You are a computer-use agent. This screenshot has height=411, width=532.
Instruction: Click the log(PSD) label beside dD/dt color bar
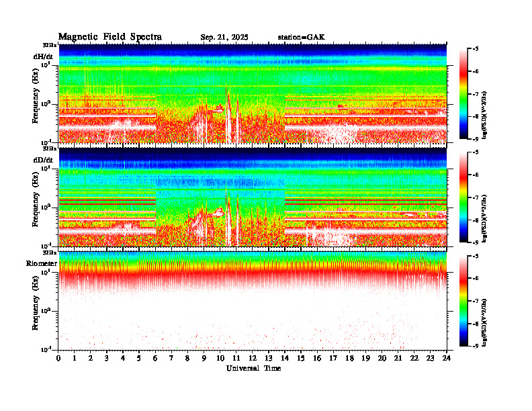click(485, 218)
